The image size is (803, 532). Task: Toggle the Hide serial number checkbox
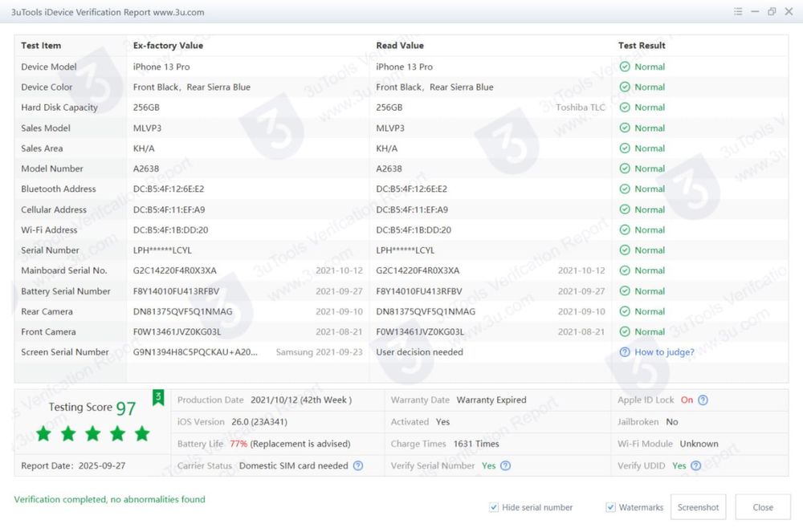click(494, 507)
